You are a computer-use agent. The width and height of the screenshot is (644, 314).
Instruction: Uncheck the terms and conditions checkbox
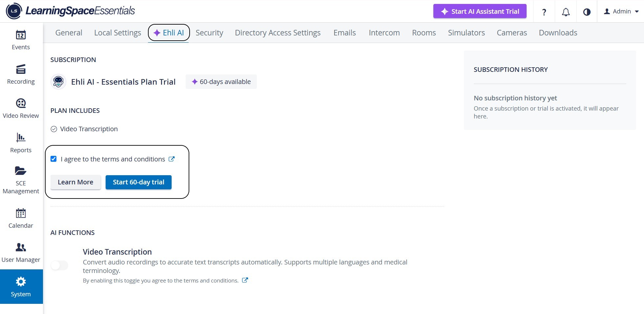53,159
